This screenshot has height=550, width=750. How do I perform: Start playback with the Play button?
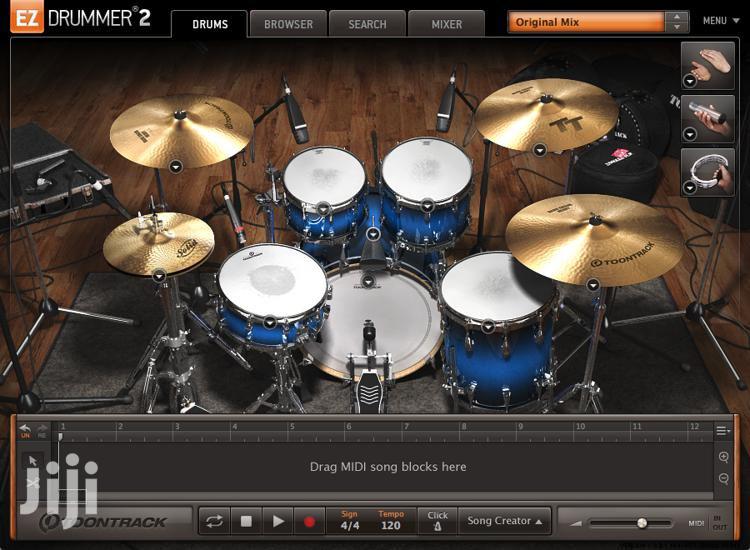(278, 521)
